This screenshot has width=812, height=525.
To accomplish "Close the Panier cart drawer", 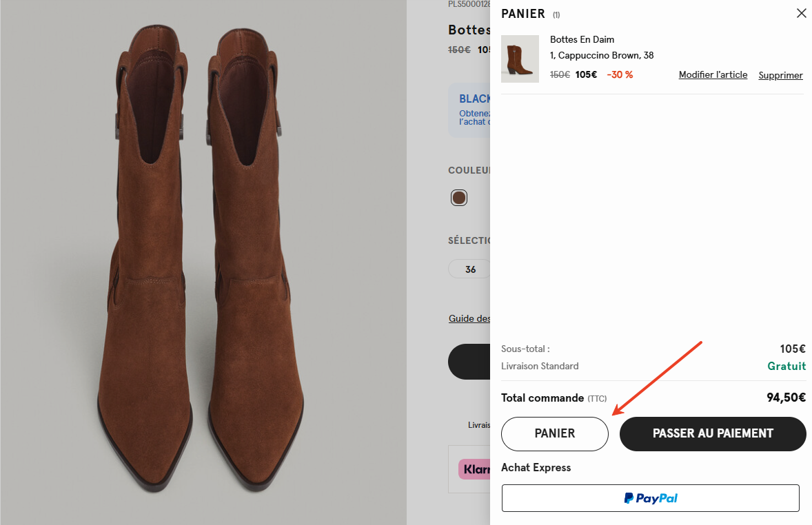I will coord(801,13).
